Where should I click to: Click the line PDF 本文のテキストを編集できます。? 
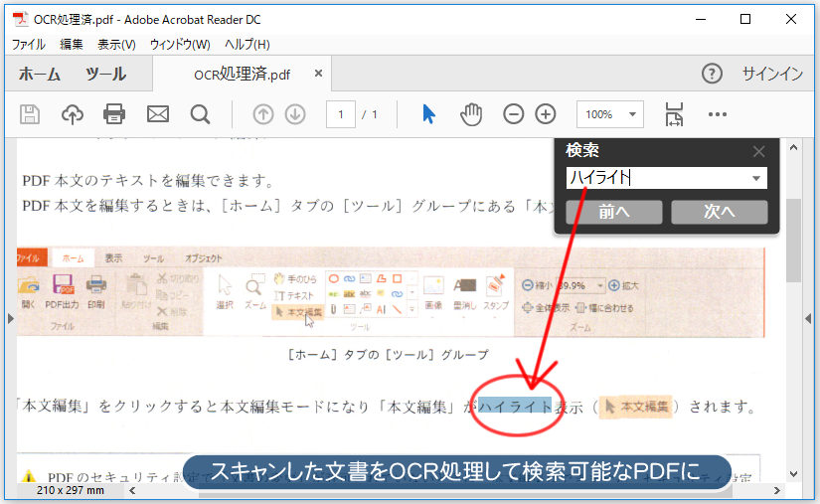(x=149, y=181)
